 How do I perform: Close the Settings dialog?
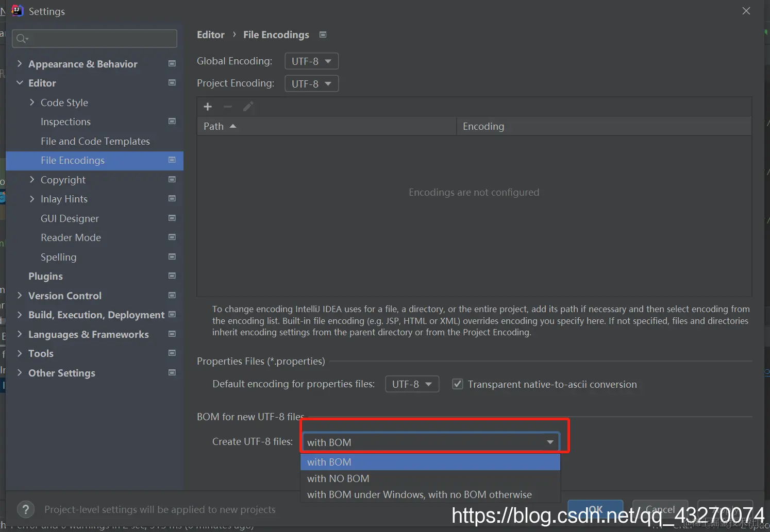[746, 11]
